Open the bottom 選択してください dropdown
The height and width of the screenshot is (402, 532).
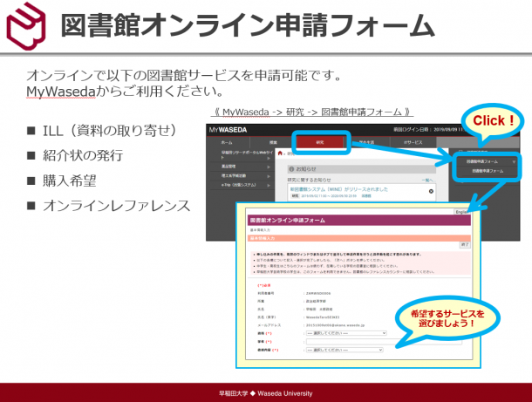point(344,350)
